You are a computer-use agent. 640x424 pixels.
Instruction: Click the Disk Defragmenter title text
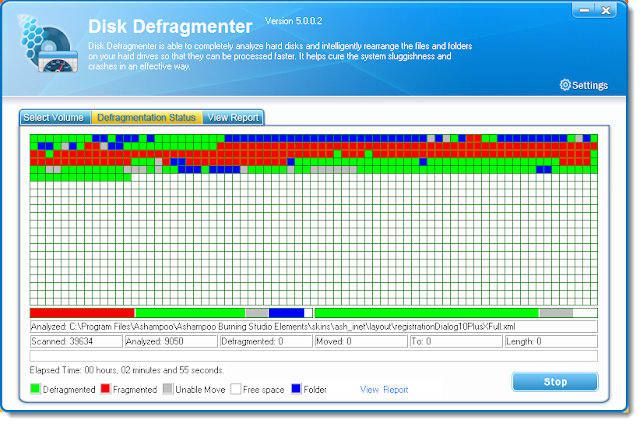click(x=170, y=27)
